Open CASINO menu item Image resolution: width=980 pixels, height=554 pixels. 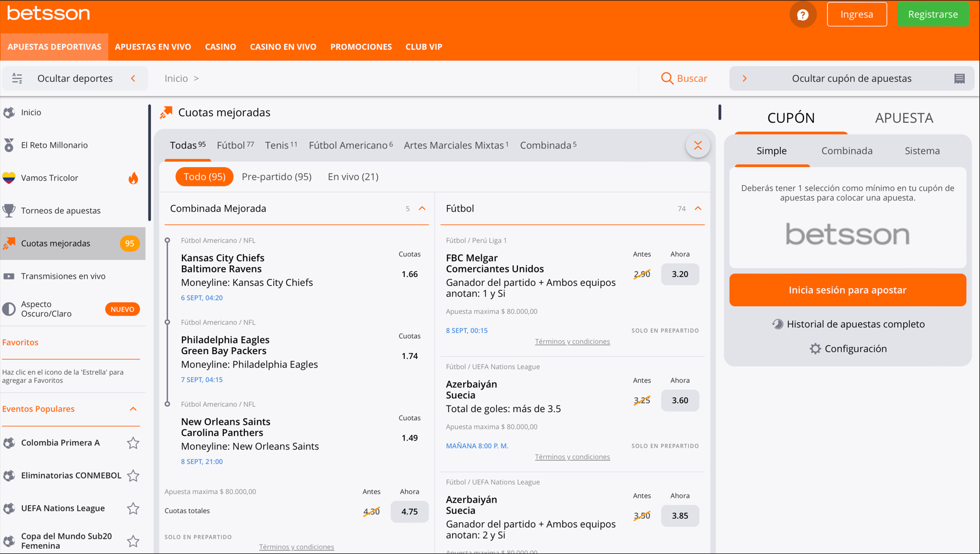coord(220,47)
